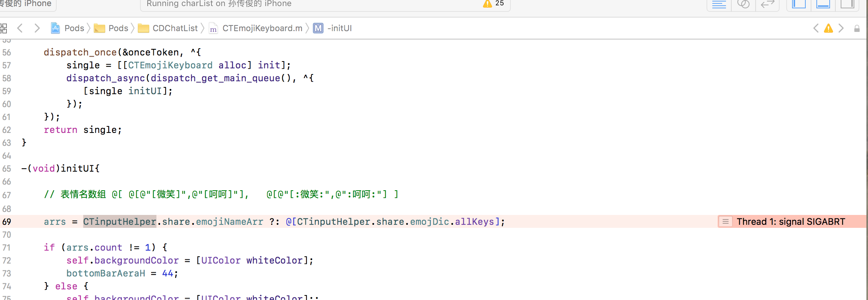This screenshot has height=300, width=868.
Task: Toggle the navigator panel
Action: (799, 5)
